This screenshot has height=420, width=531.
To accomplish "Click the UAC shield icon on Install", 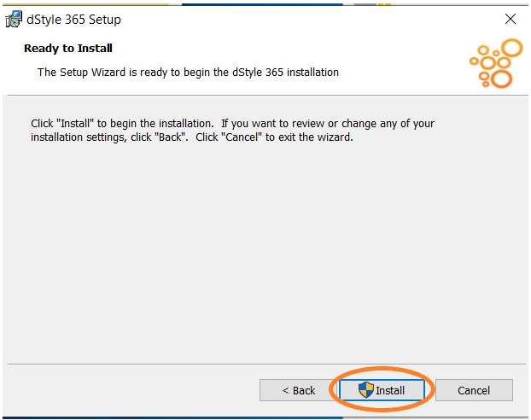I will point(365,389).
